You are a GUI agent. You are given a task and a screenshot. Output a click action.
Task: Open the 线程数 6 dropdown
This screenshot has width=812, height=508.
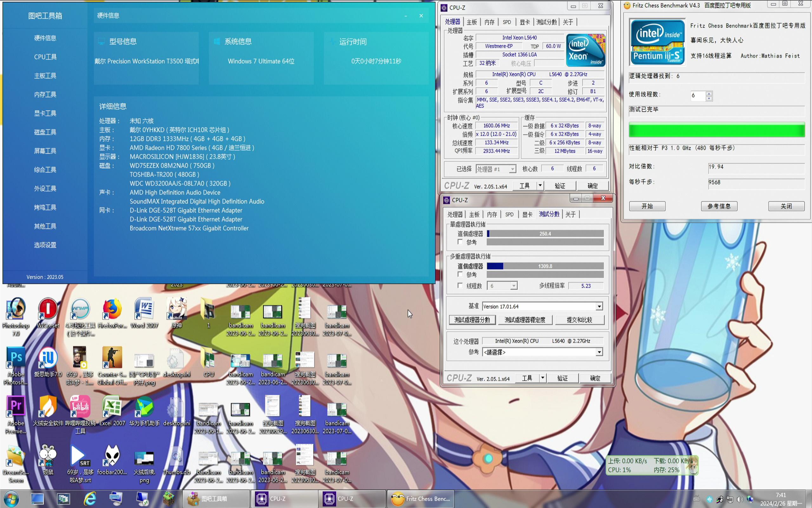point(502,286)
